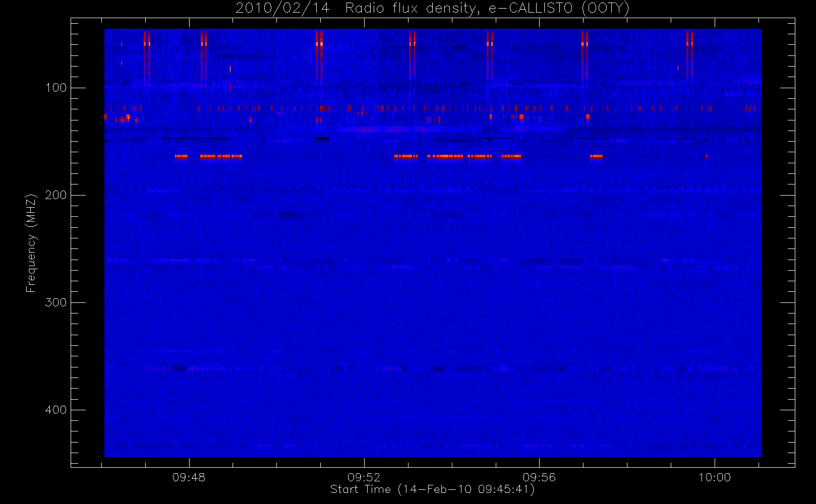
Task: Click the 'Frequency (MHz)' y-axis label
Action: pos(31,243)
